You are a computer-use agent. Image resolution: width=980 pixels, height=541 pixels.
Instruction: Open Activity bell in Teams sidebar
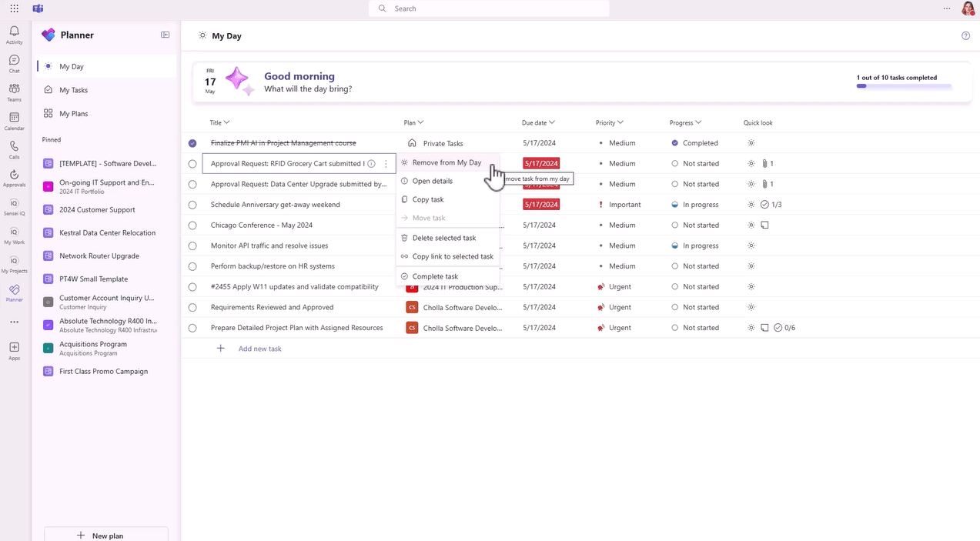point(14,34)
